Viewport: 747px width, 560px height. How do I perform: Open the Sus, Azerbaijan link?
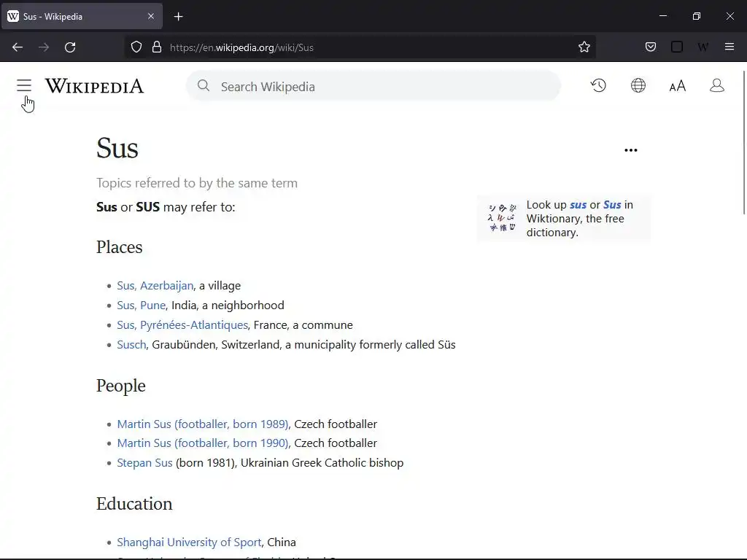(155, 286)
